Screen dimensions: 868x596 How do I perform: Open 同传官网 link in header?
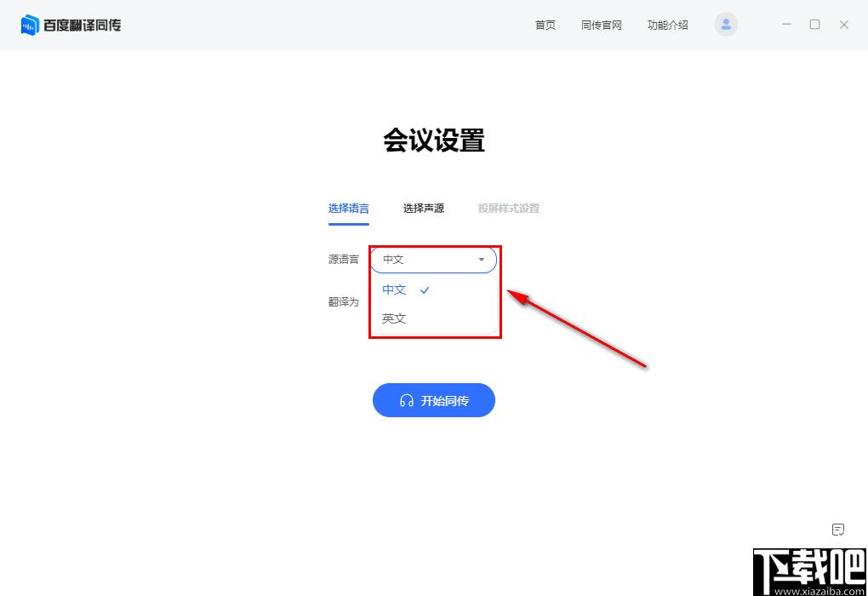tap(601, 25)
